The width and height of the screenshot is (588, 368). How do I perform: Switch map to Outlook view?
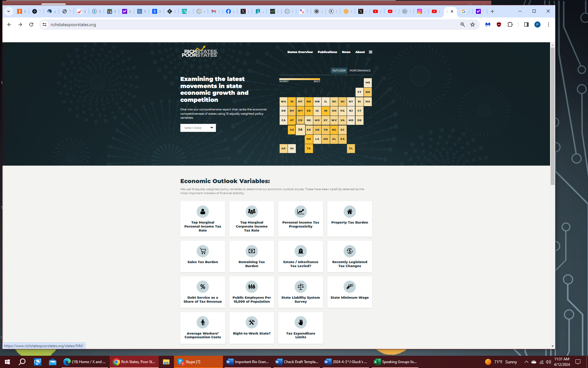(x=339, y=71)
